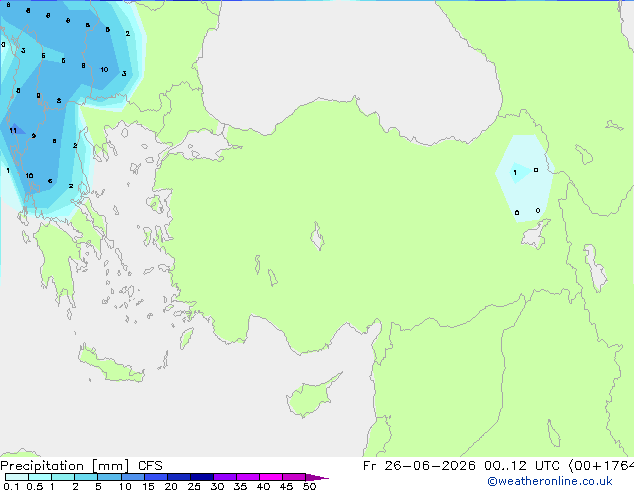Viewport: 634px width, 490px height.
Task: Click the '11' precipitation value on map
Action: click(13, 131)
